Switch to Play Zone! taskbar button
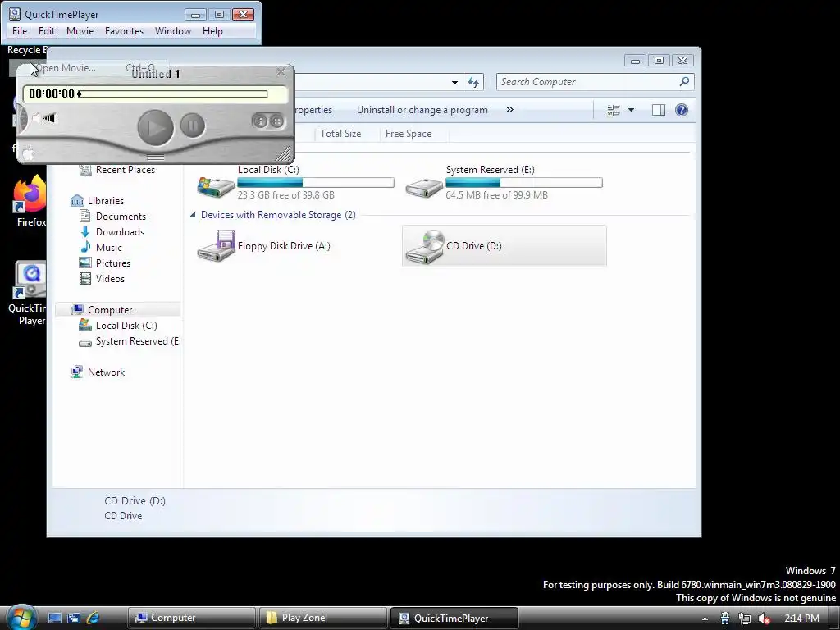This screenshot has width=840, height=630. pyautogui.click(x=322, y=618)
